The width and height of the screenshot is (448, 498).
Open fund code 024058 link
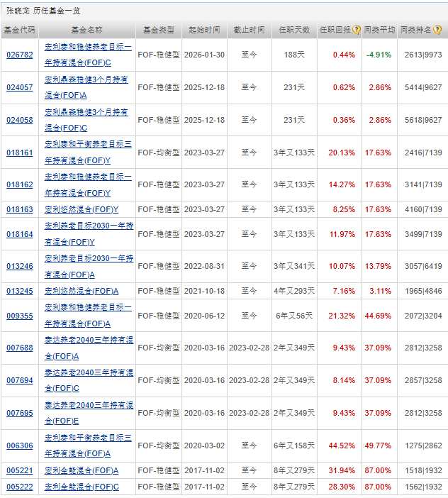(20, 120)
